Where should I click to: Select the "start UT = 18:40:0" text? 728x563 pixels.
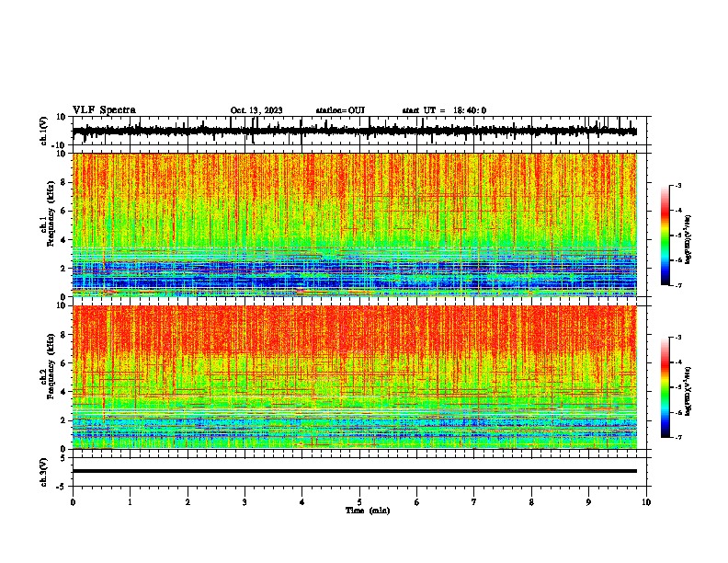(x=444, y=110)
